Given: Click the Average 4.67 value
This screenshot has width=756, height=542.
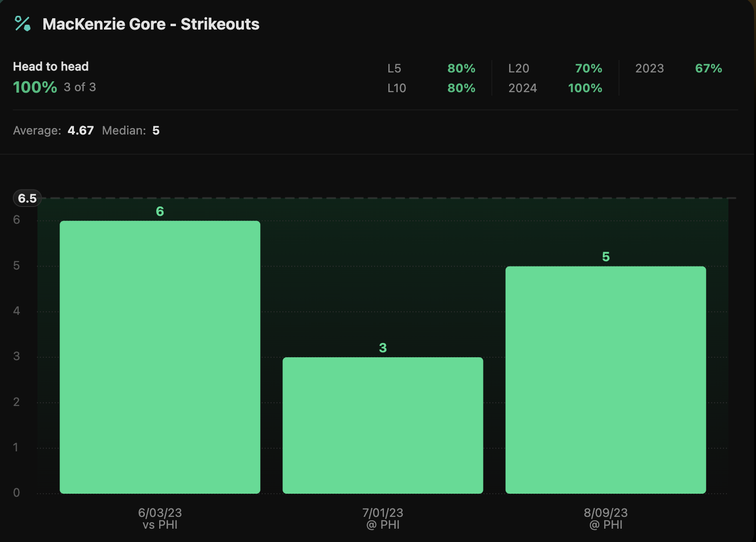Looking at the screenshot, I should pyautogui.click(x=80, y=131).
